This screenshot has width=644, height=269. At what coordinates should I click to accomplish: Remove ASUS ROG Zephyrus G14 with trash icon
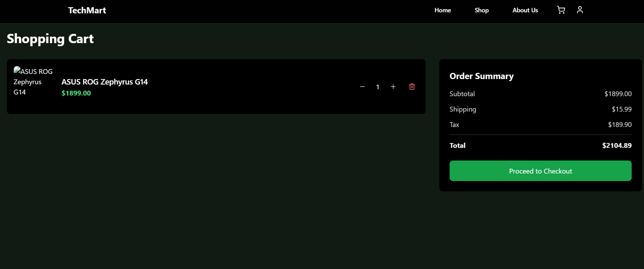point(412,87)
